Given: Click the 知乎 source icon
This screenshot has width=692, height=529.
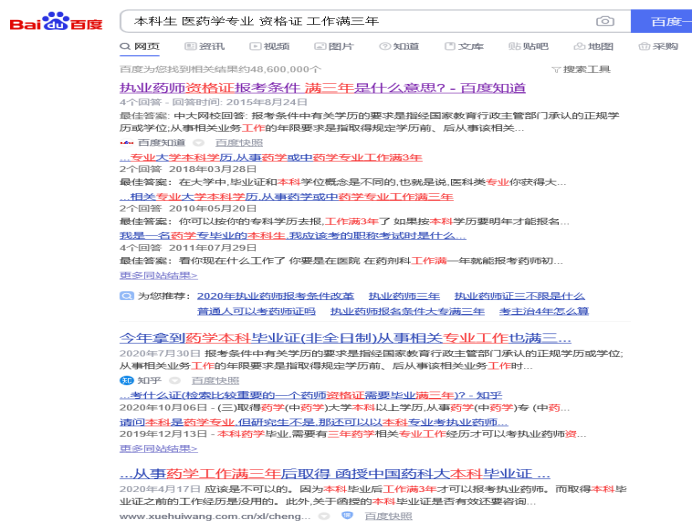Looking at the screenshot, I should [x=127, y=380].
